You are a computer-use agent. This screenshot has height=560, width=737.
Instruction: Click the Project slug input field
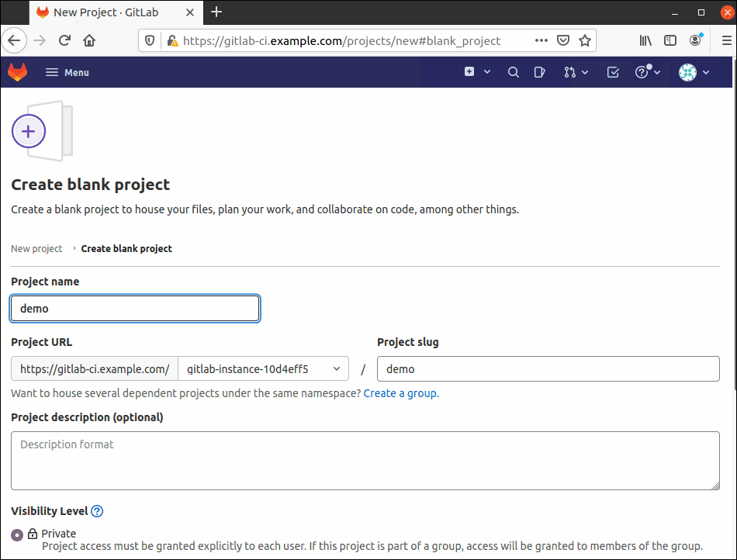point(548,368)
